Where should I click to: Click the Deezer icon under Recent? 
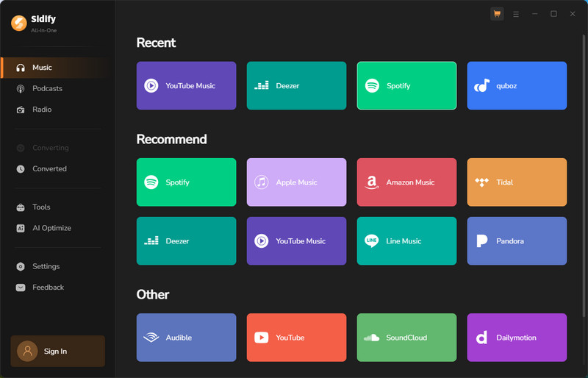262,85
